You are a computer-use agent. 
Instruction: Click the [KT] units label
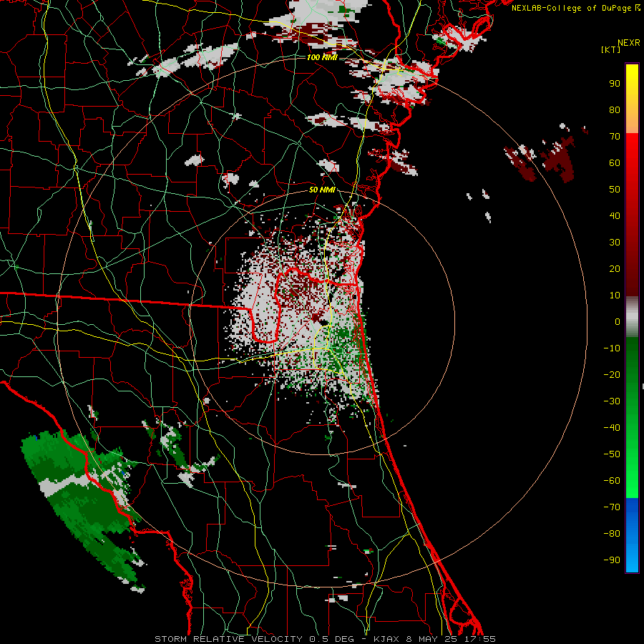pyautogui.click(x=611, y=49)
